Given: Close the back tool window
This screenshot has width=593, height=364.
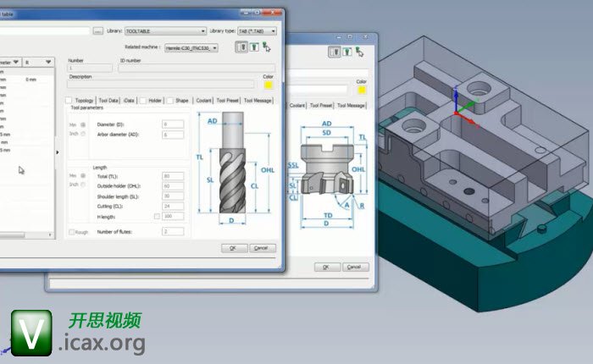Looking at the screenshot, I should [365, 36].
